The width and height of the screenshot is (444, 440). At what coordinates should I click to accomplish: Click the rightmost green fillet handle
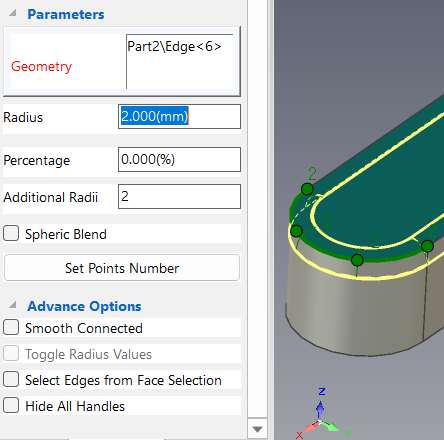tap(427, 246)
